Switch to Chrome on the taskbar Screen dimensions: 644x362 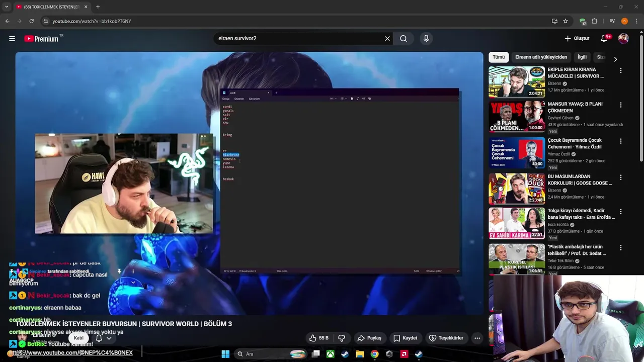pyautogui.click(x=374, y=354)
